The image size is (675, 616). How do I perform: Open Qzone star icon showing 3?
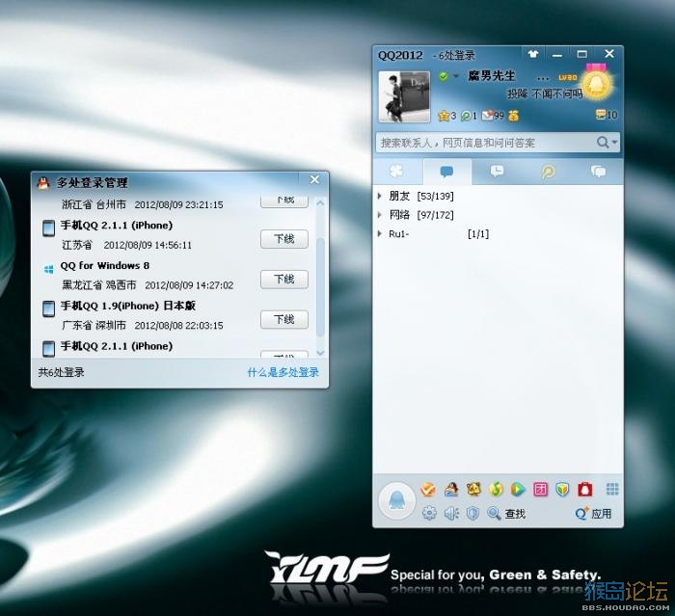446,116
